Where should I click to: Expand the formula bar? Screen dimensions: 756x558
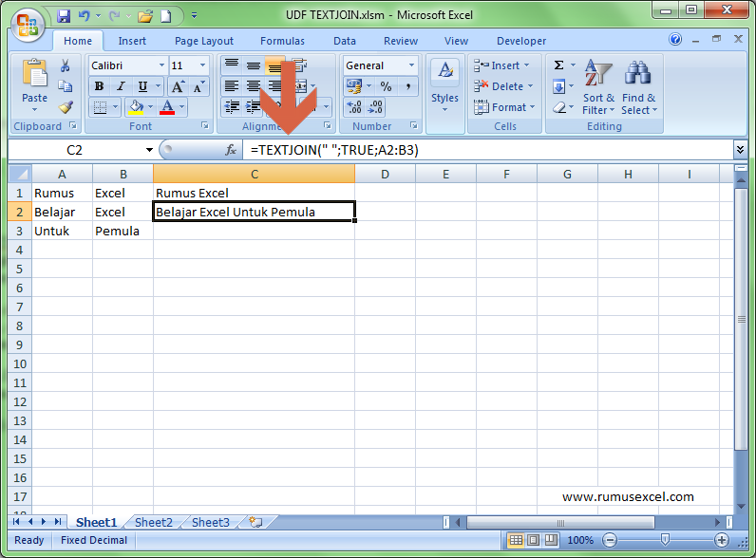740,150
